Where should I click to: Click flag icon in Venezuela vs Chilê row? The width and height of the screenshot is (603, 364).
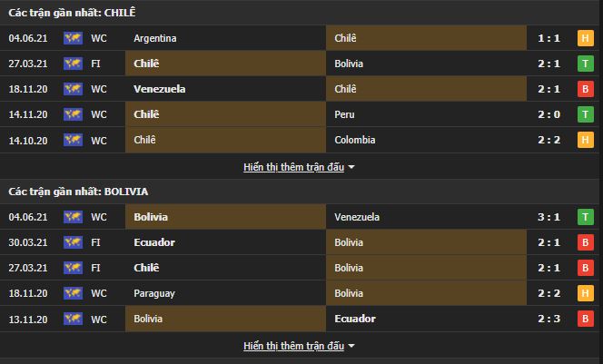pos(73,89)
